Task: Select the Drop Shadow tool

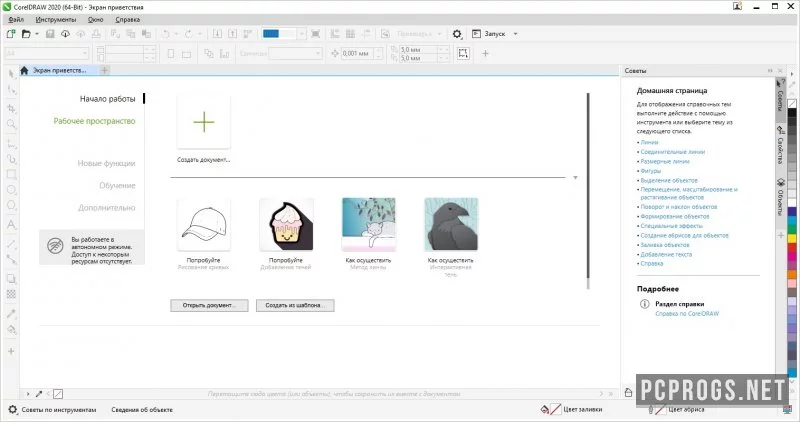Action: 11,279
